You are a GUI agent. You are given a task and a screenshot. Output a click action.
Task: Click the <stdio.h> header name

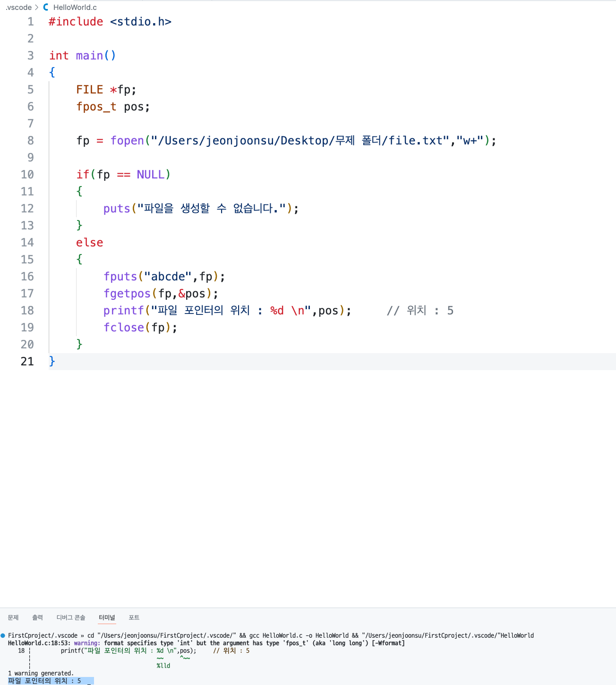(141, 22)
